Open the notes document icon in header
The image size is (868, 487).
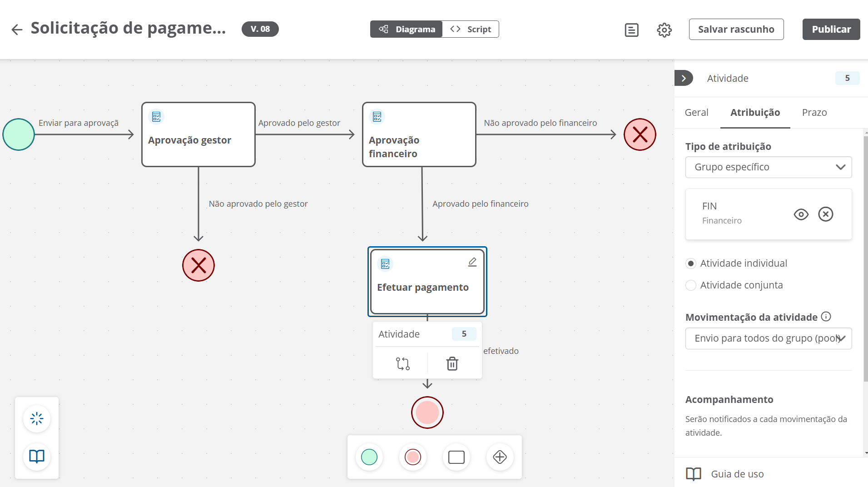tap(631, 30)
